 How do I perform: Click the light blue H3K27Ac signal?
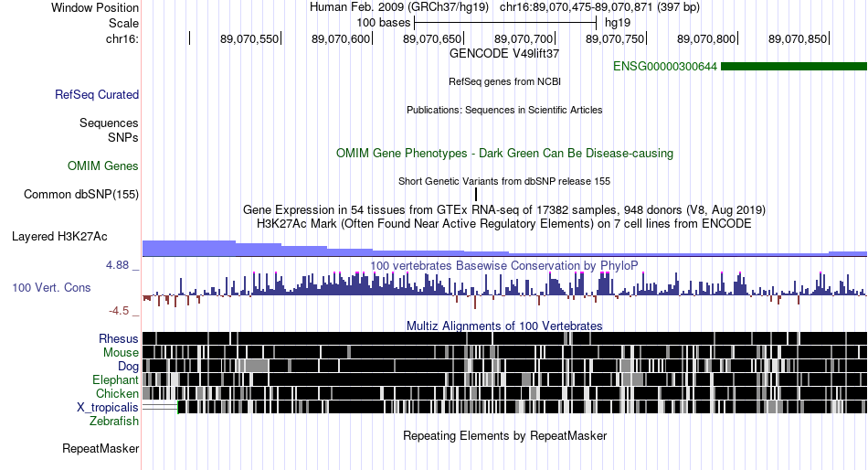tap(504, 249)
